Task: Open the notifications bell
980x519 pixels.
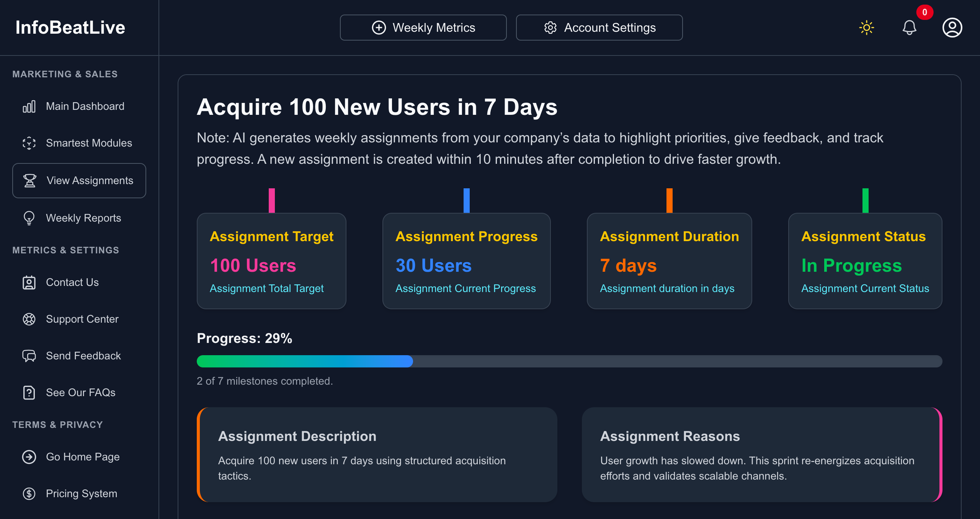Action: 909,28
